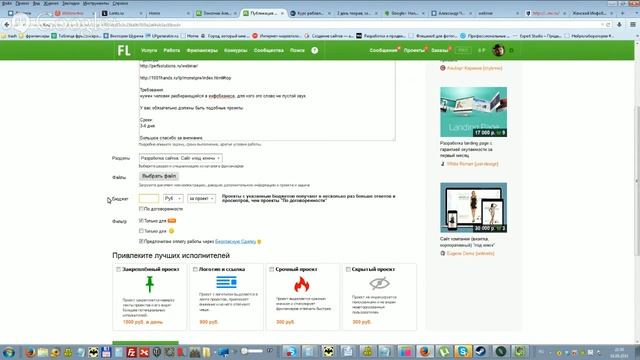
Task: Switch to Firefox window in taskbar
Action: [424, 351]
